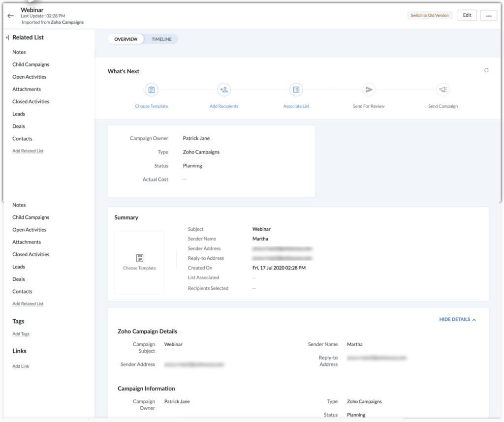Open the Associate List step icon
The image size is (504, 422).
coord(296,90)
